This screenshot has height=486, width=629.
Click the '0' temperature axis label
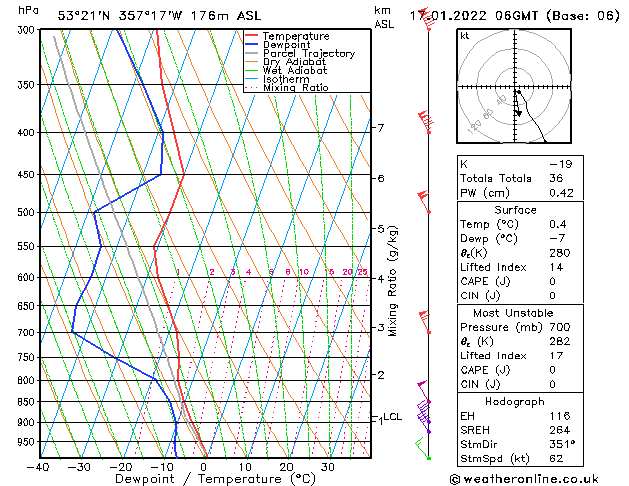pos(203,467)
